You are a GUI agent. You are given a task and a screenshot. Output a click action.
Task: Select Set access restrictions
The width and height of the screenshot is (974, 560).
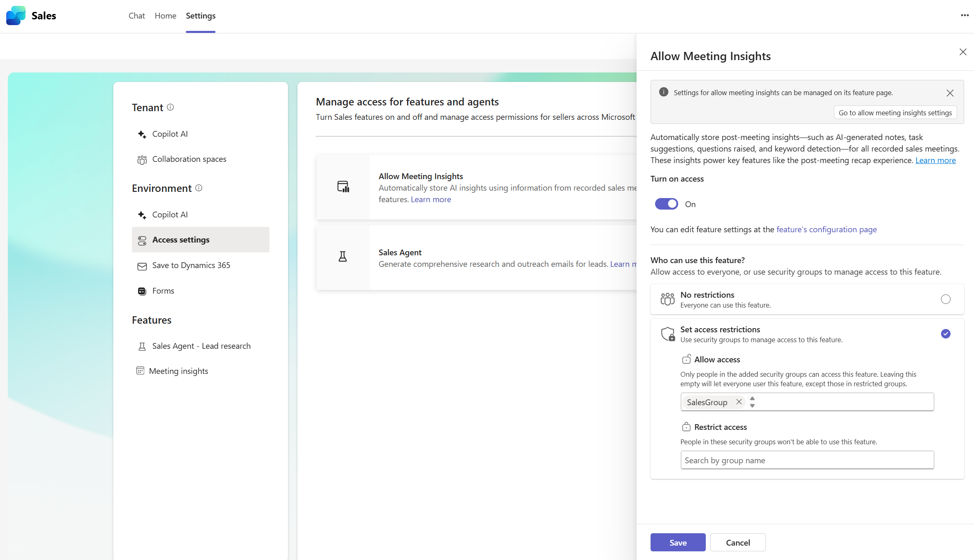click(x=946, y=334)
